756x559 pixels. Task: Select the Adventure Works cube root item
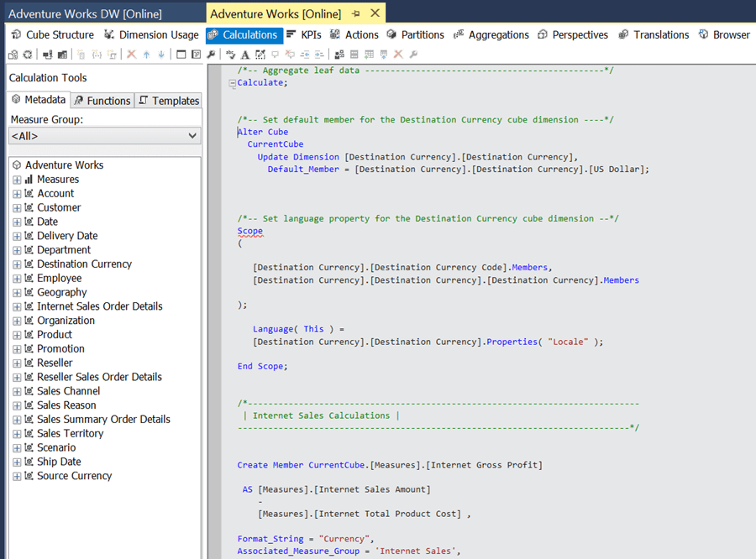(x=64, y=165)
